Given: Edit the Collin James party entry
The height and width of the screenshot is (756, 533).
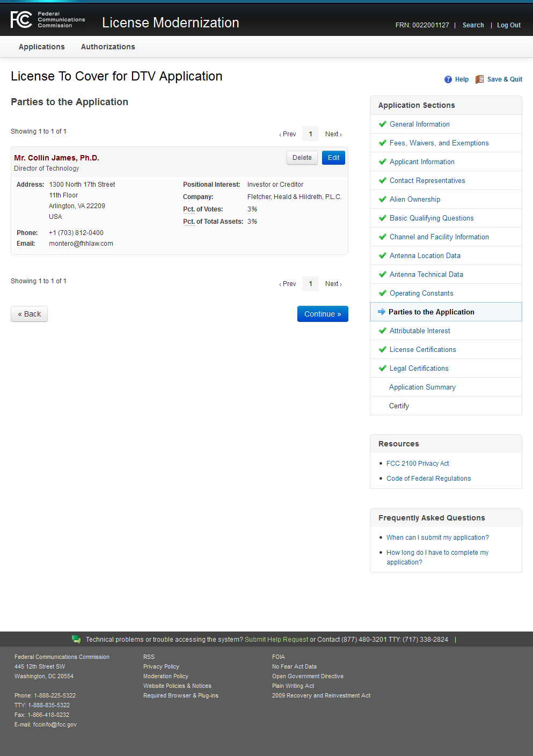Looking at the screenshot, I should click(x=333, y=158).
